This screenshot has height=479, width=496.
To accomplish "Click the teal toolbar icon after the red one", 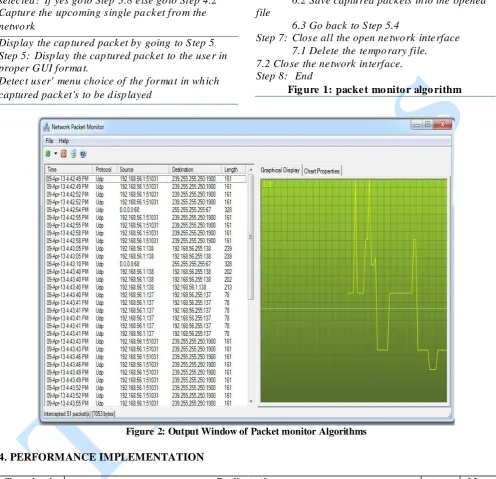I will [x=73, y=154].
